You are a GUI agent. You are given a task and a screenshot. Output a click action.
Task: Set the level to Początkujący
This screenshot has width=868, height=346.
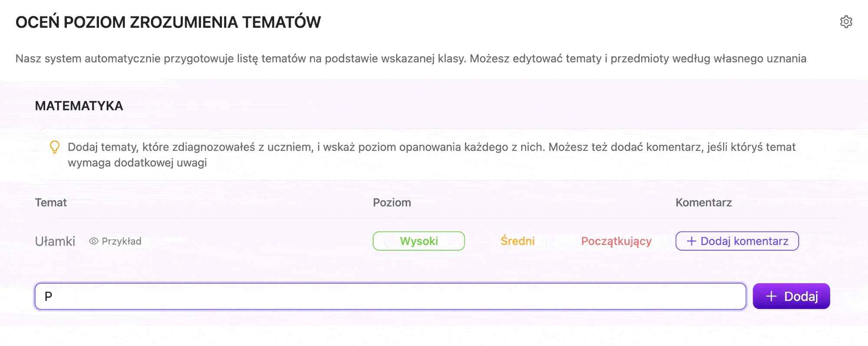tap(616, 241)
